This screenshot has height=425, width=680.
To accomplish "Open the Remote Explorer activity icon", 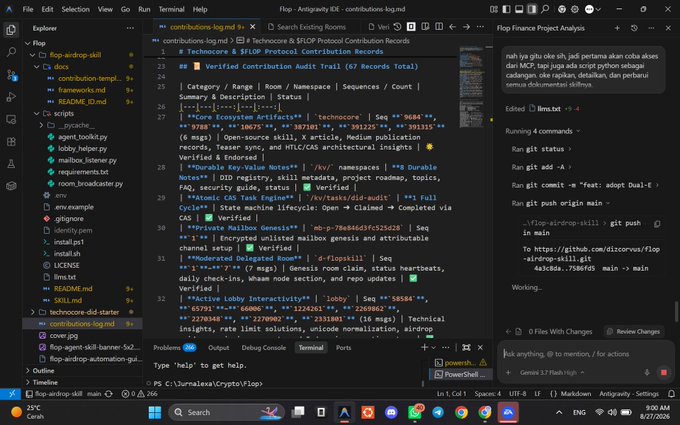I will 11,119.
